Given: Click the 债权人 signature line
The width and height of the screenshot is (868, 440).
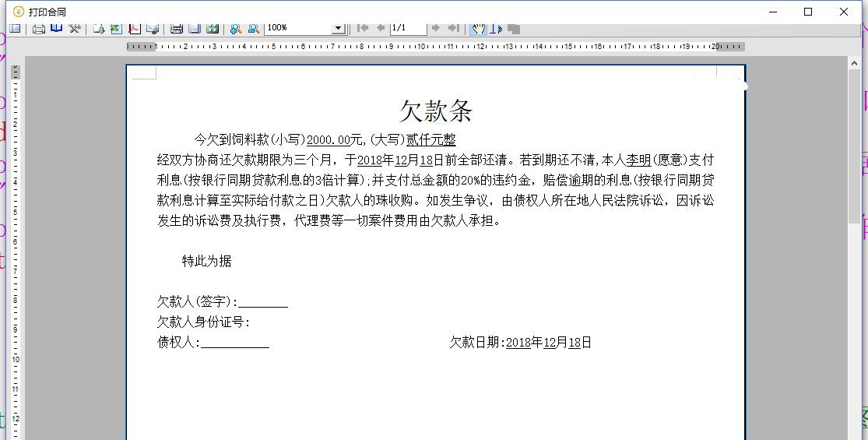Looking at the screenshot, I should [235, 343].
